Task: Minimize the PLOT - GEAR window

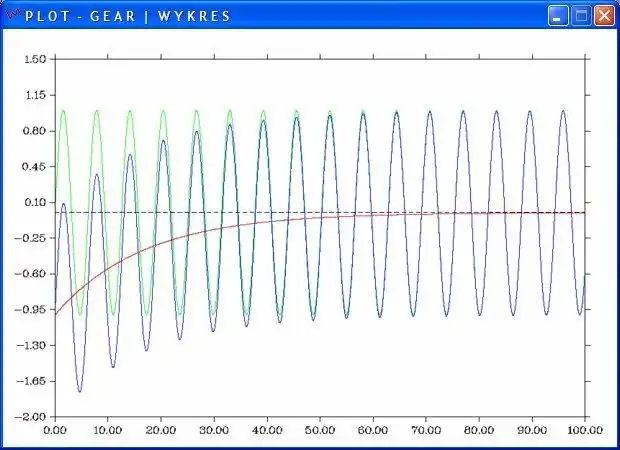Action: pos(558,16)
